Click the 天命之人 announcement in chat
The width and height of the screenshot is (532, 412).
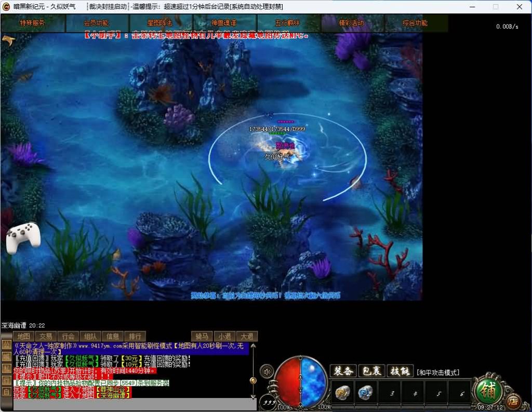pyautogui.click(x=130, y=349)
